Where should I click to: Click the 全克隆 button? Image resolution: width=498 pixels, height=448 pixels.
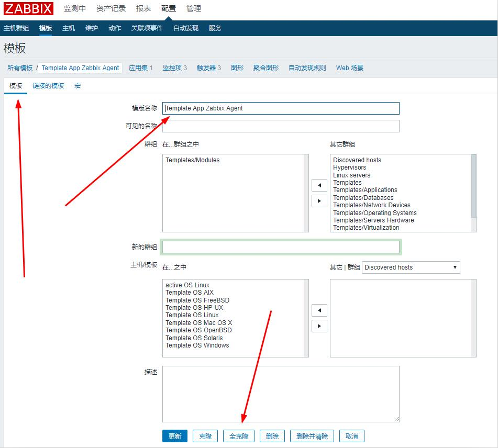point(239,436)
